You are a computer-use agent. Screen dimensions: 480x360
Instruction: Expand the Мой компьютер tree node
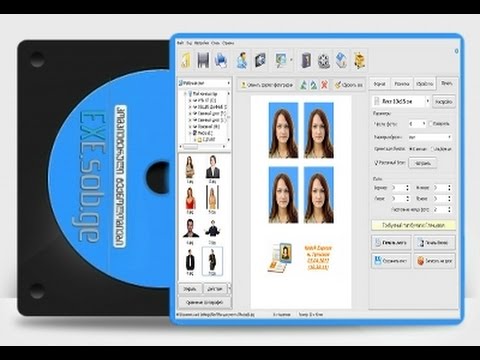pos(186,94)
